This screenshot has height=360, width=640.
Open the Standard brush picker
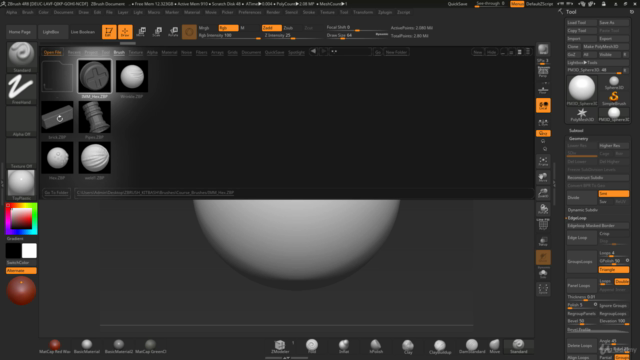coord(22,57)
